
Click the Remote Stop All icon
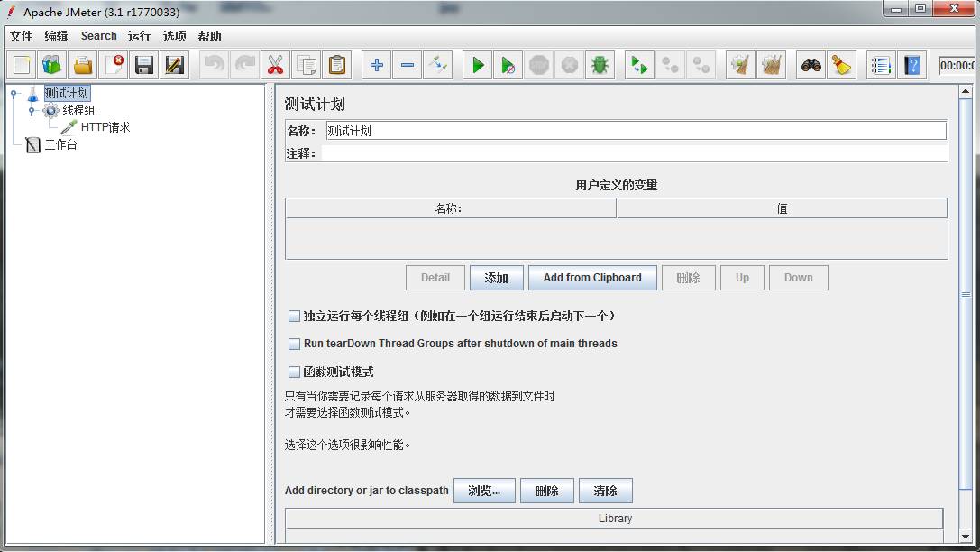(x=670, y=65)
